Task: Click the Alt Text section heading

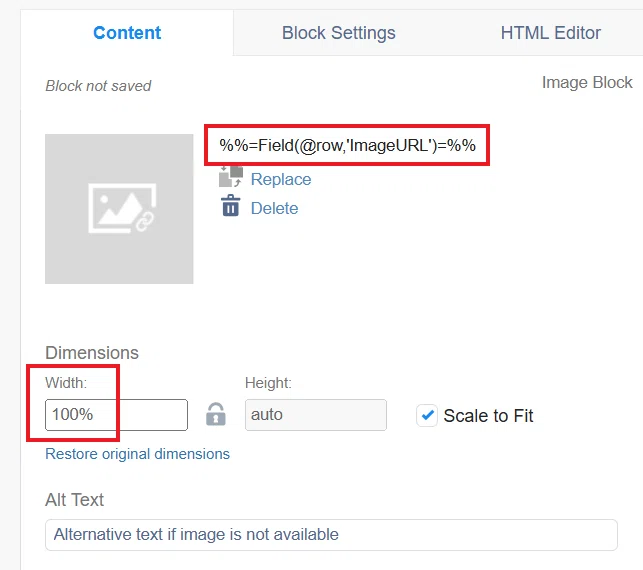Action: point(74,500)
